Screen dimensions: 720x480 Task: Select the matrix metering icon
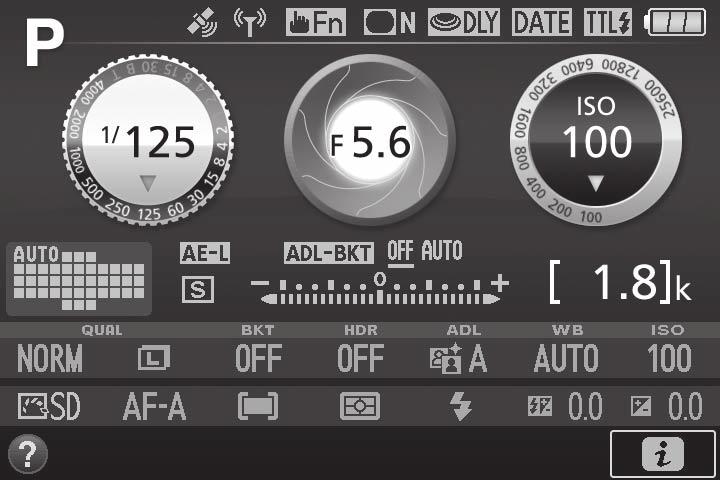[x=360, y=407]
